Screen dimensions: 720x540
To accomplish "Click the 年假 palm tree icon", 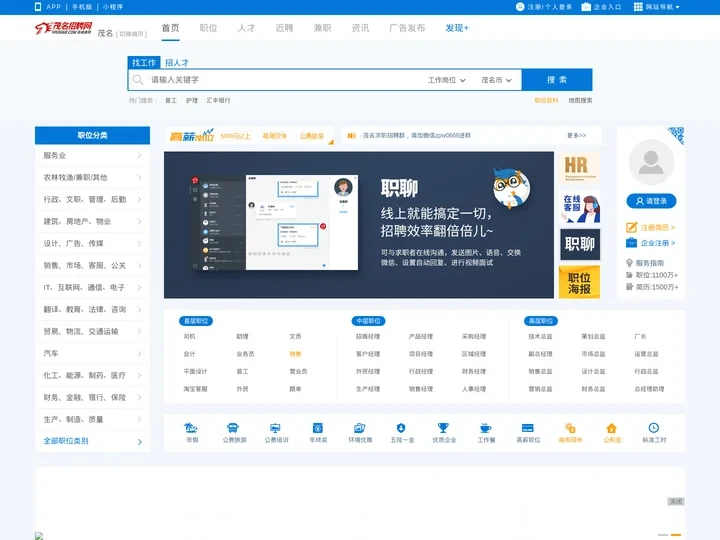I will pyautogui.click(x=191, y=428).
